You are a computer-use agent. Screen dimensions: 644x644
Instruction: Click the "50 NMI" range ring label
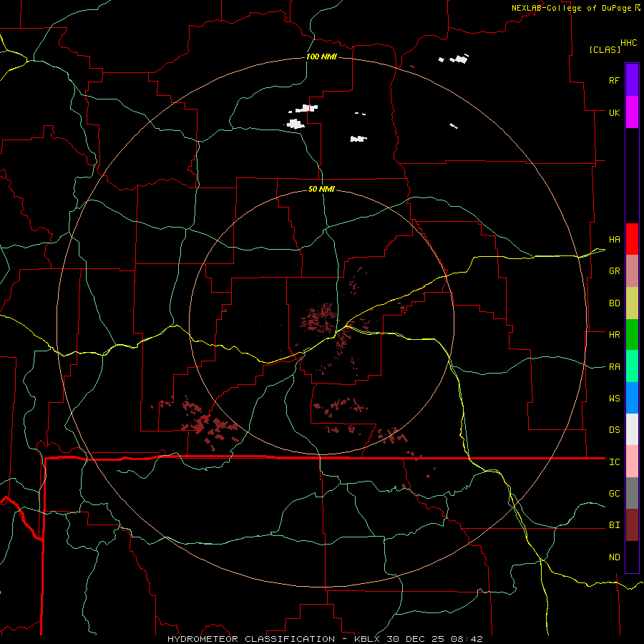tap(321, 189)
